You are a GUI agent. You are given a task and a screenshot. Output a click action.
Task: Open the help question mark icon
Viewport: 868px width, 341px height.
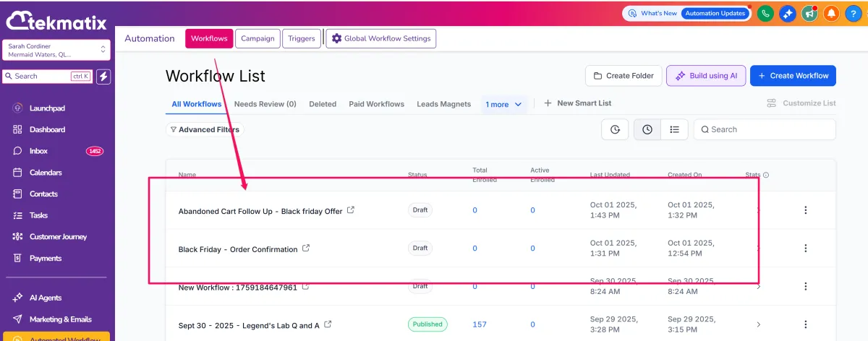[853, 14]
